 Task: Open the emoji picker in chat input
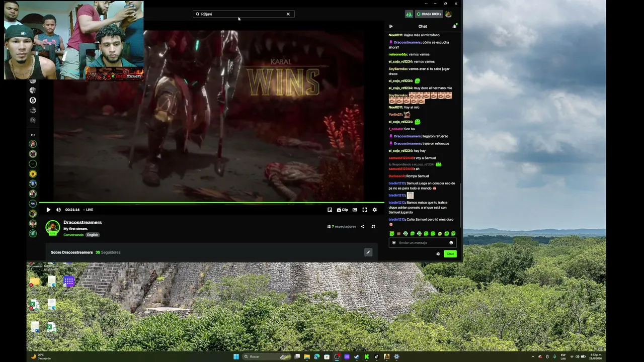pyautogui.click(x=451, y=243)
